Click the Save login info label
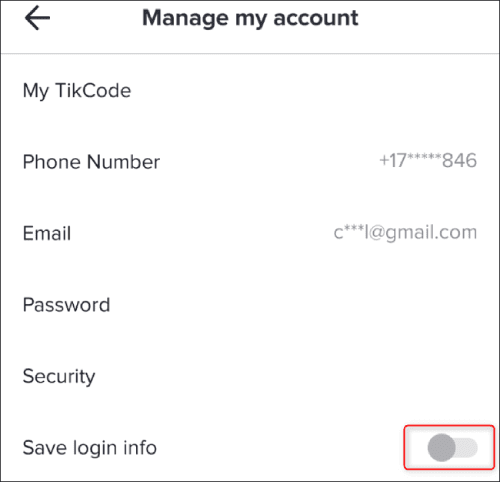Screen dimensions: 500x482 (90, 448)
